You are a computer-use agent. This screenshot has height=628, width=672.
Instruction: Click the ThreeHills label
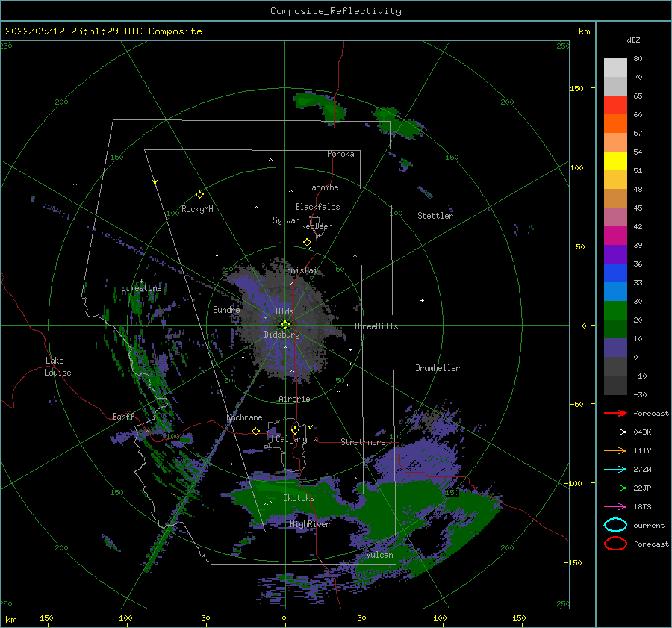(376, 326)
